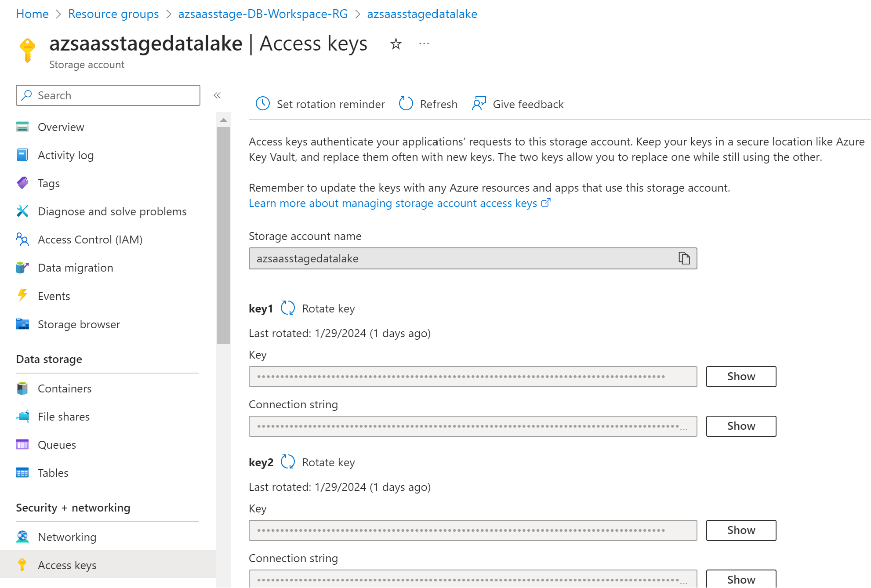Show the key2 Connection string
This screenshot has height=588, width=871.
[x=741, y=579]
